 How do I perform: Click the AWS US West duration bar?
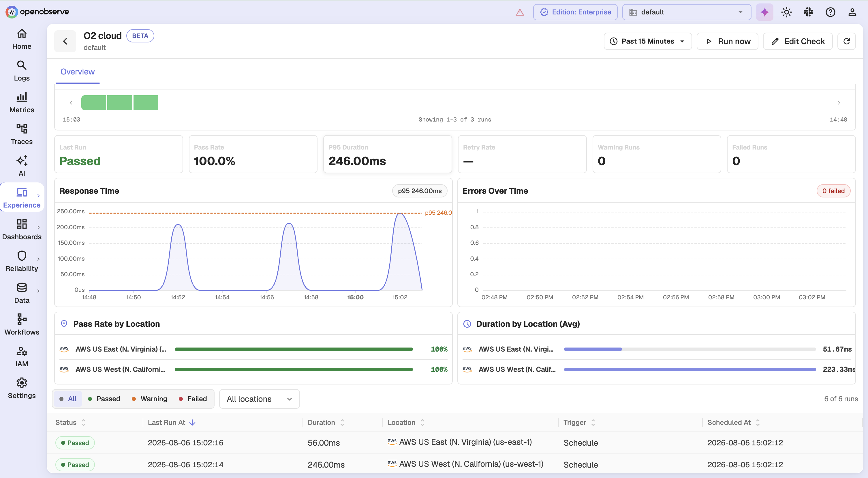point(690,369)
